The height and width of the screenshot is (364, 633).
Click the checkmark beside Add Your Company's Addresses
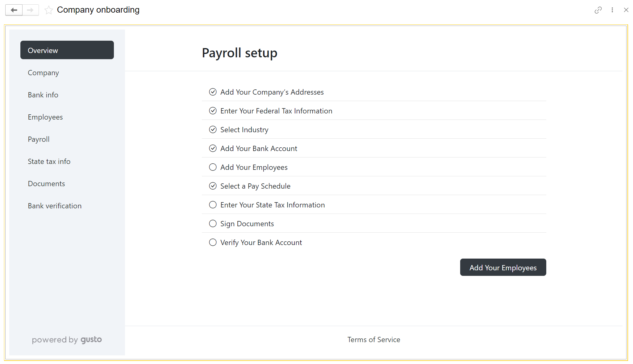pos(213,92)
